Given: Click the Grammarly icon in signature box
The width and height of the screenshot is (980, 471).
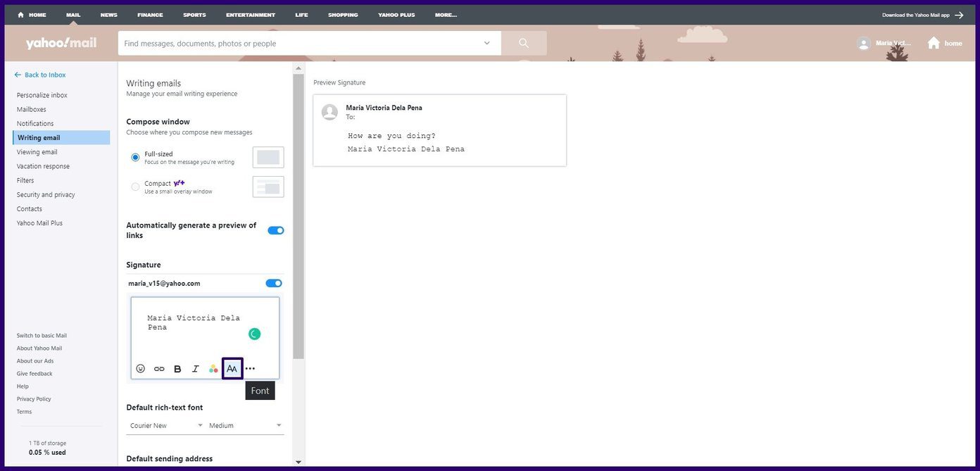Looking at the screenshot, I should 254,334.
